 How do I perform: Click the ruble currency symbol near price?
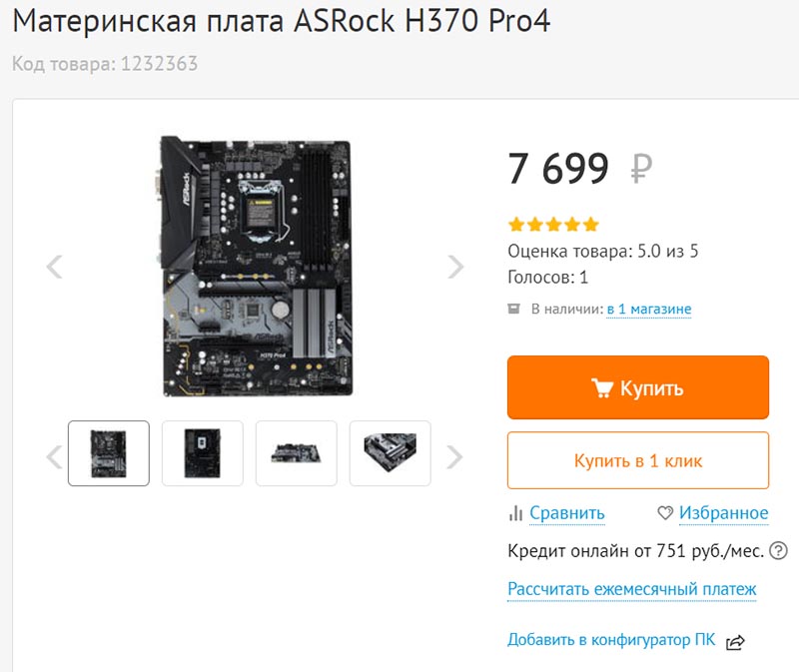641,169
